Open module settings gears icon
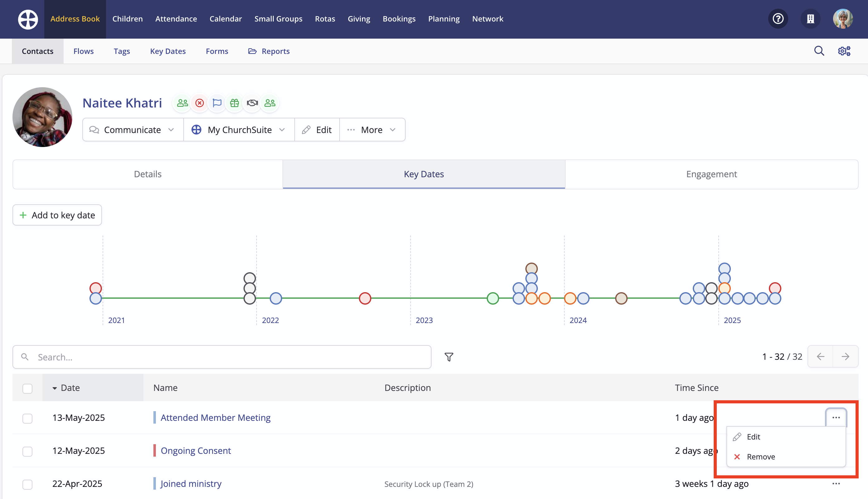868x499 pixels. click(844, 51)
